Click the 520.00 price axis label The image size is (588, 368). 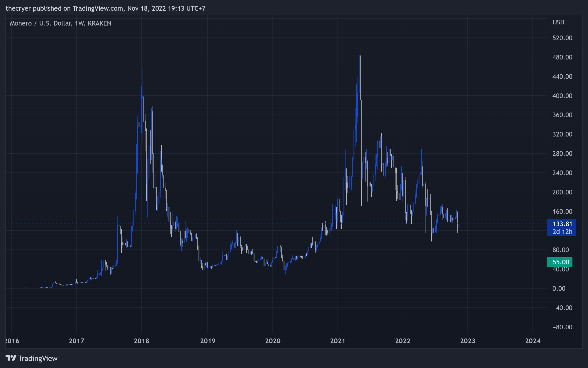562,38
